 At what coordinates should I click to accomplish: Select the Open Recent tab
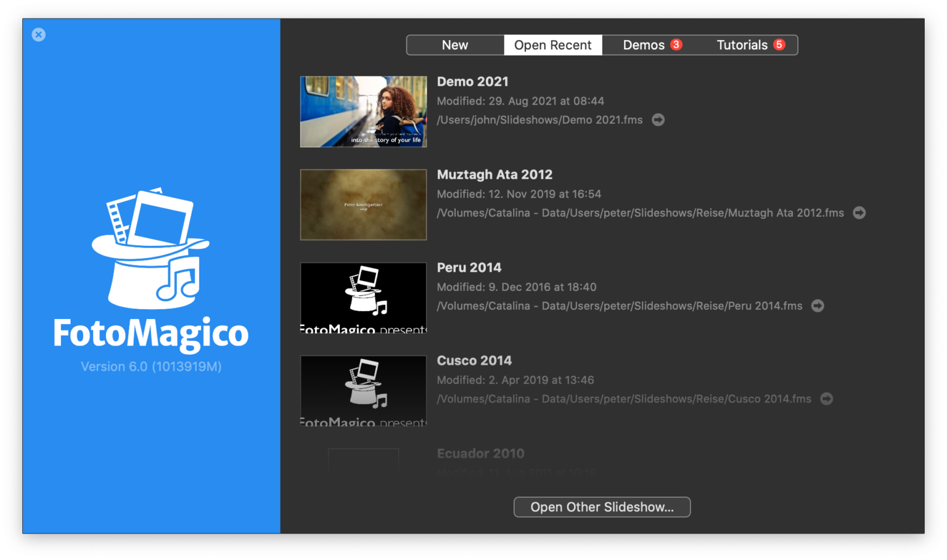[x=552, y=46]
